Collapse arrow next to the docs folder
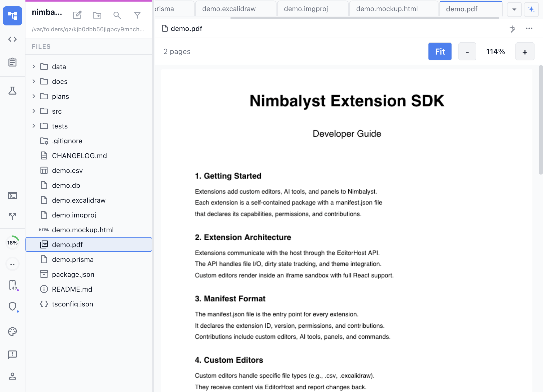Screen dimensions: 543x392 pos(34,81)
